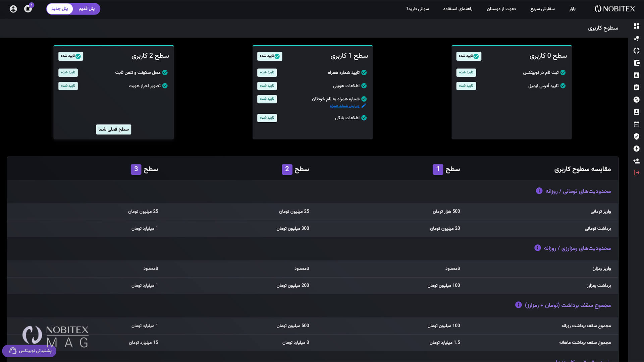Open راهنمای استفاده menu item
The image size is (644, 362).
(458, 9)
